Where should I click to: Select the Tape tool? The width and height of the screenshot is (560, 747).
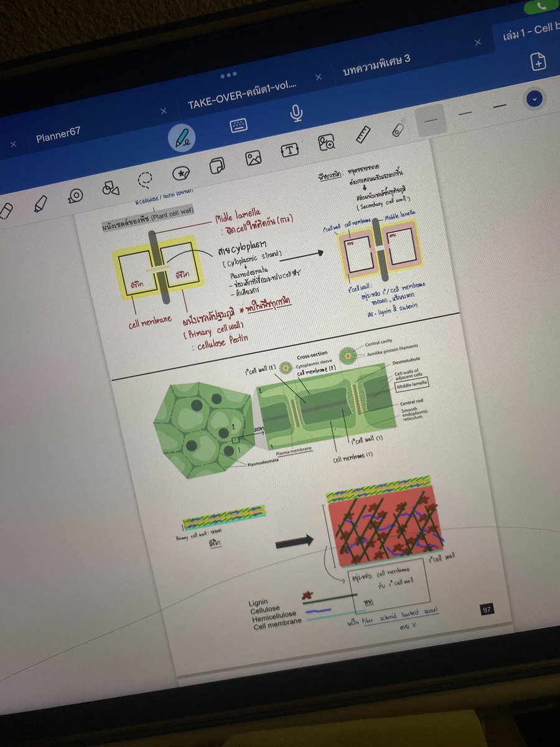[x=75, y=195]
